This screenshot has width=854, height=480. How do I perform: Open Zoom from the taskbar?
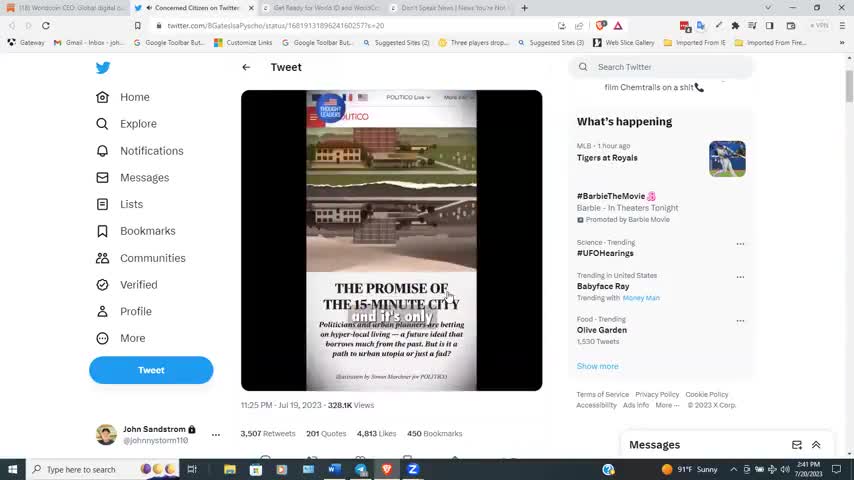point(413,469)
